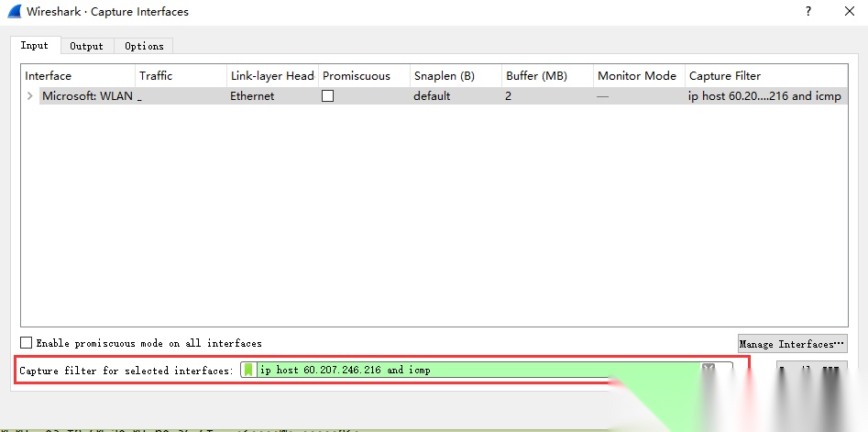Image resolution: width=868 pixels, height=432 pixels.
Task: Click the Promiscuous column header
Action: pyautogui.click(x=364, y=76)
